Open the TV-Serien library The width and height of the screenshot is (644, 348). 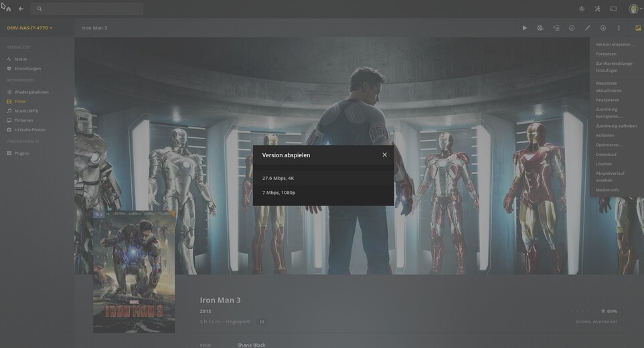click(x=23, y=120)
